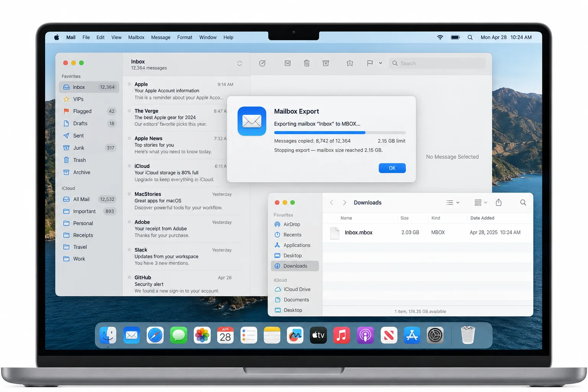Open VIPs mailbox in sidebar
This screenshot has height=392, width=588.
[89, 99]
